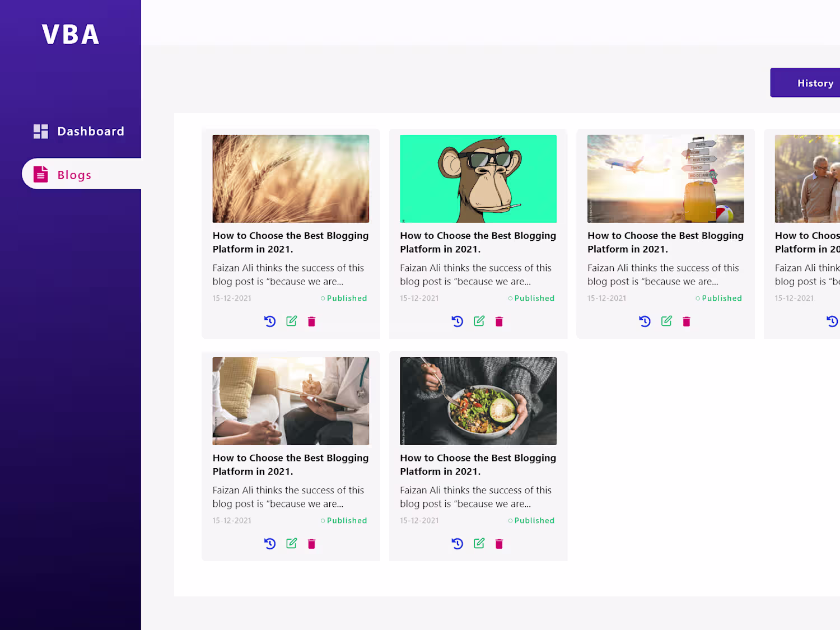The image size is (840, 630).
Task: Open history for the salad bowl blog card
Action: 458,544
